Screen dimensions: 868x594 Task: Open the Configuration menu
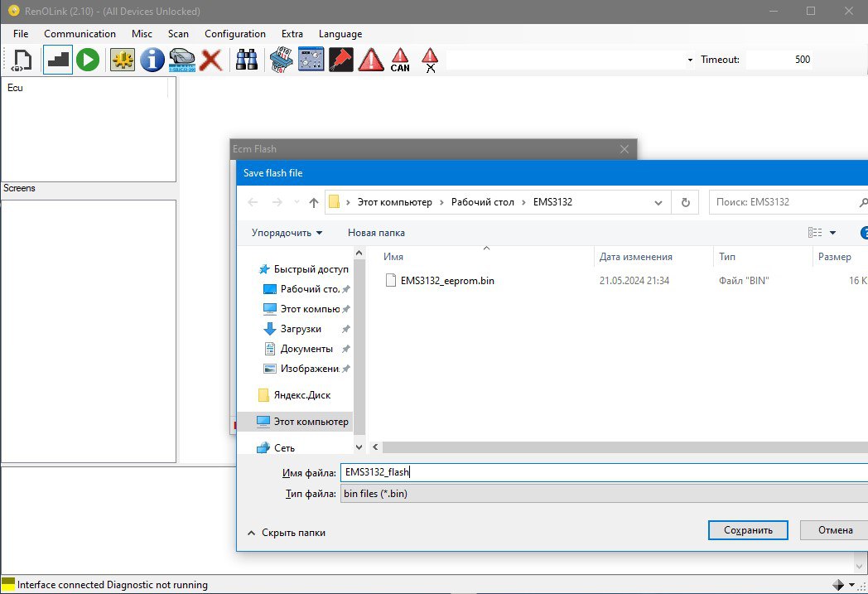[x=234, y=34]
